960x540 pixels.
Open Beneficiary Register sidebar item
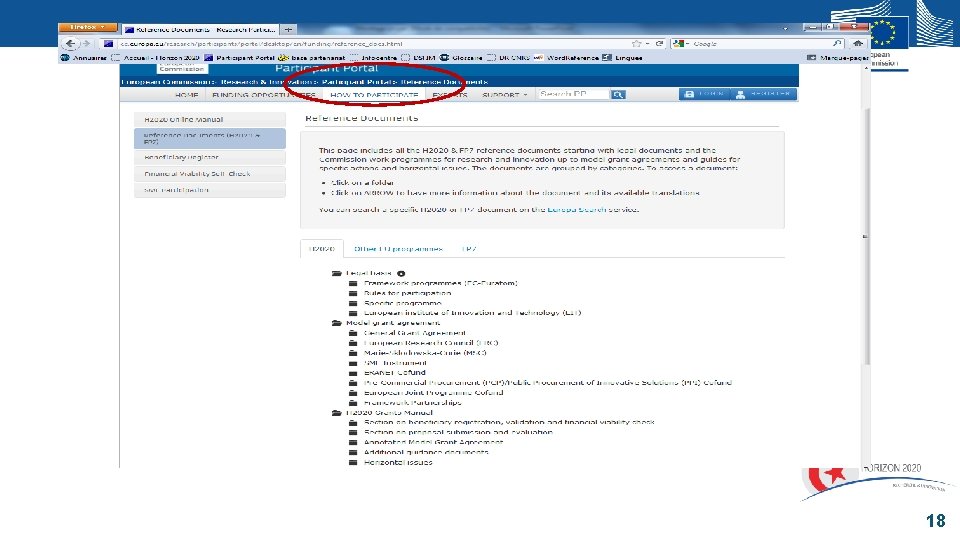(210, 157)
